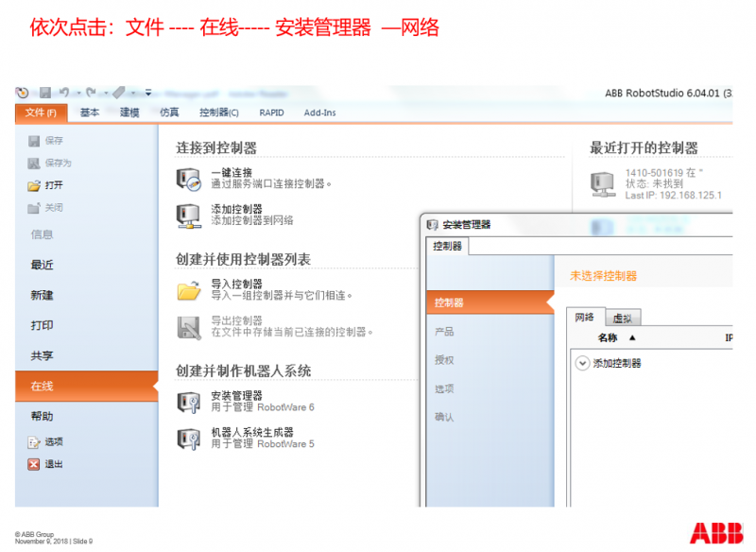
Task: Click the 机器人系统生成器 RobotWare 5 icon
Action: pos(188,439)
